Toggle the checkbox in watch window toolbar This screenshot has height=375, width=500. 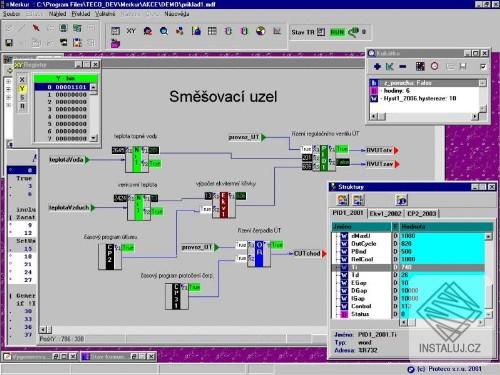(x=483, y=67)
